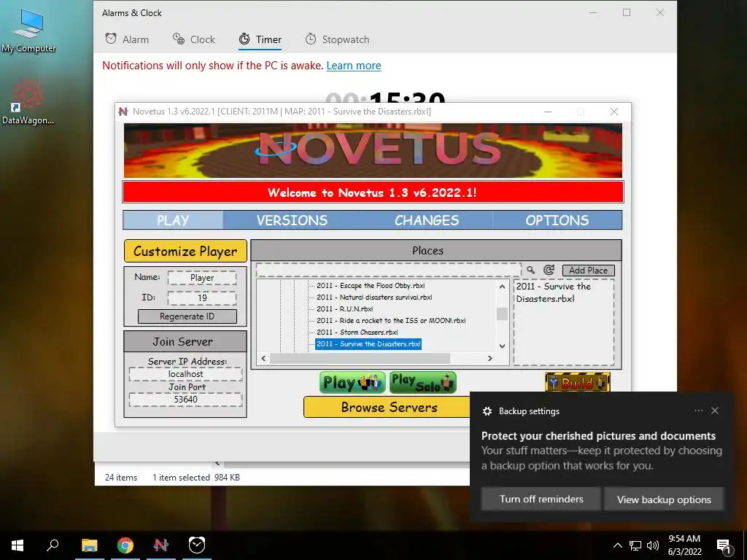
Task: Click the places list scroll down arrow
Action: click(502, 346)
